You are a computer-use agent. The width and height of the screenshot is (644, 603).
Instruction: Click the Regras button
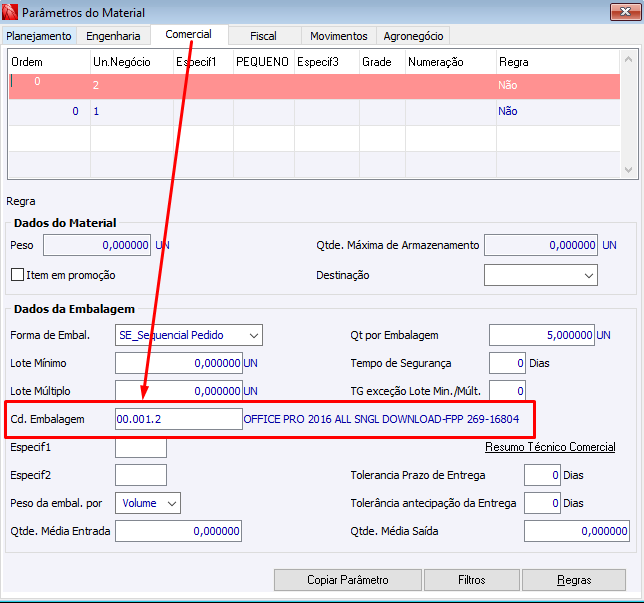pyautogui.click(x=574, y=580)
